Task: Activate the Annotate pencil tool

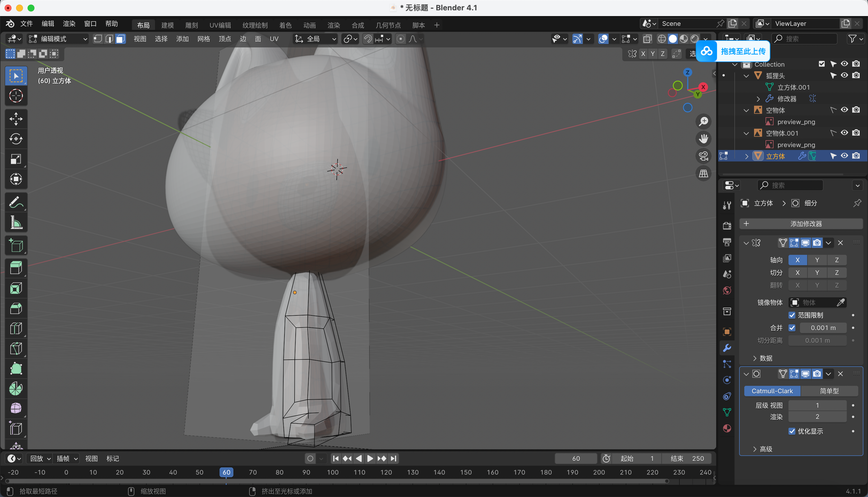Action: point(16,202)
